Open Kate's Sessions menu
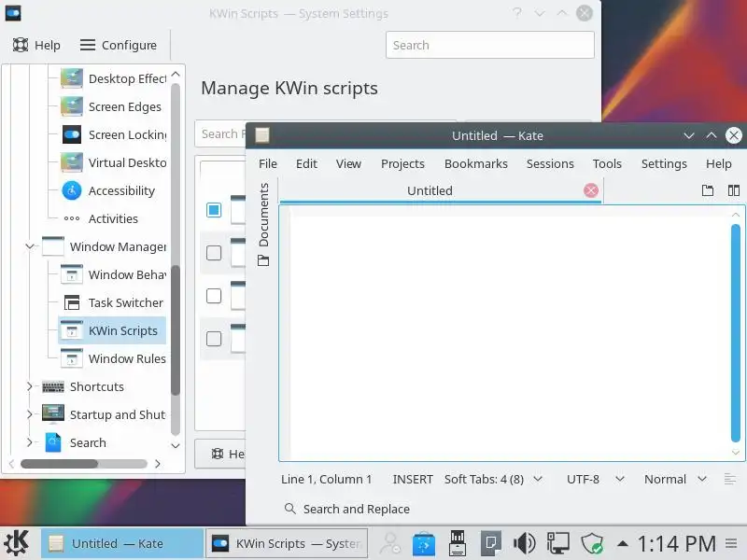Image resolution: width=747 pixels, height=560 pixels. (550, 164)
